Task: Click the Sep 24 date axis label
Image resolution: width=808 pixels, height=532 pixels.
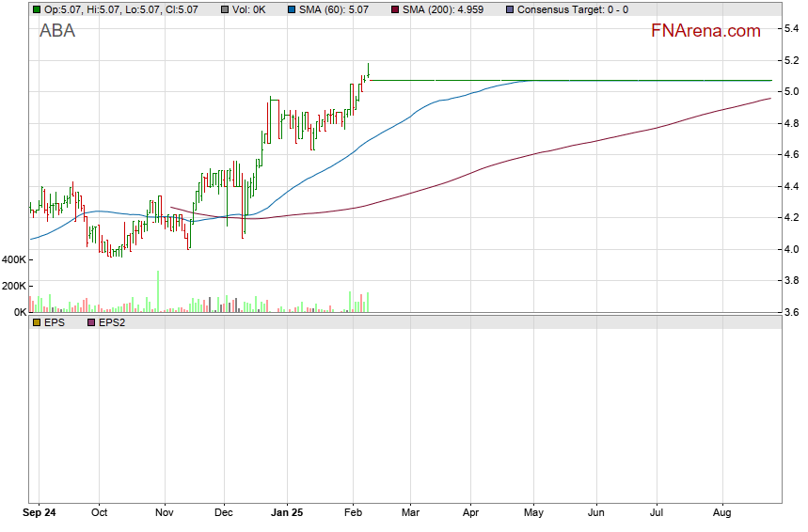Action: 40,514
